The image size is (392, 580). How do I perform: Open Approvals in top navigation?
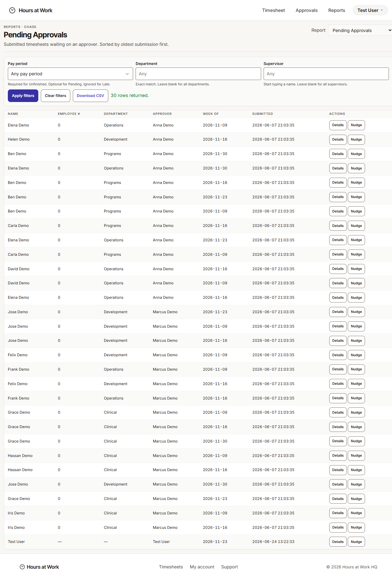coord(306,10)
